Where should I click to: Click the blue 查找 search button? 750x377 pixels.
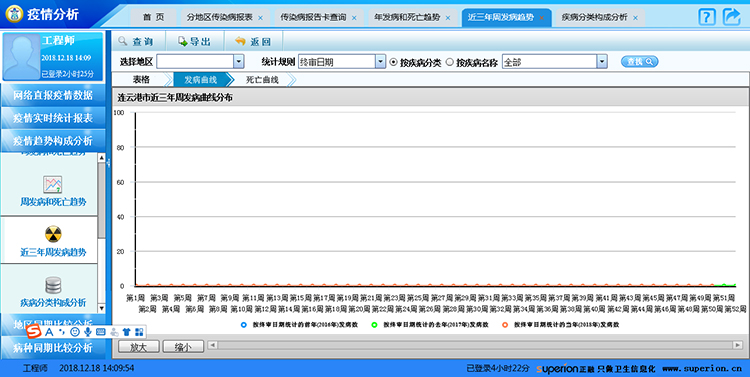click(640, 62)
